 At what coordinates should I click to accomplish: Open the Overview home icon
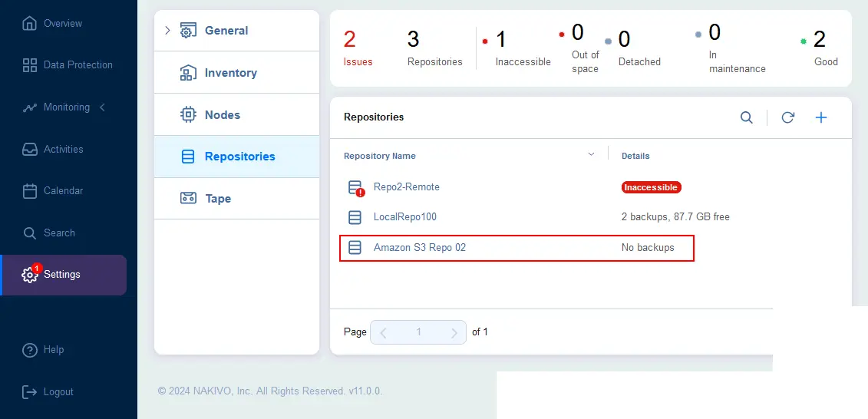point(29,24)
